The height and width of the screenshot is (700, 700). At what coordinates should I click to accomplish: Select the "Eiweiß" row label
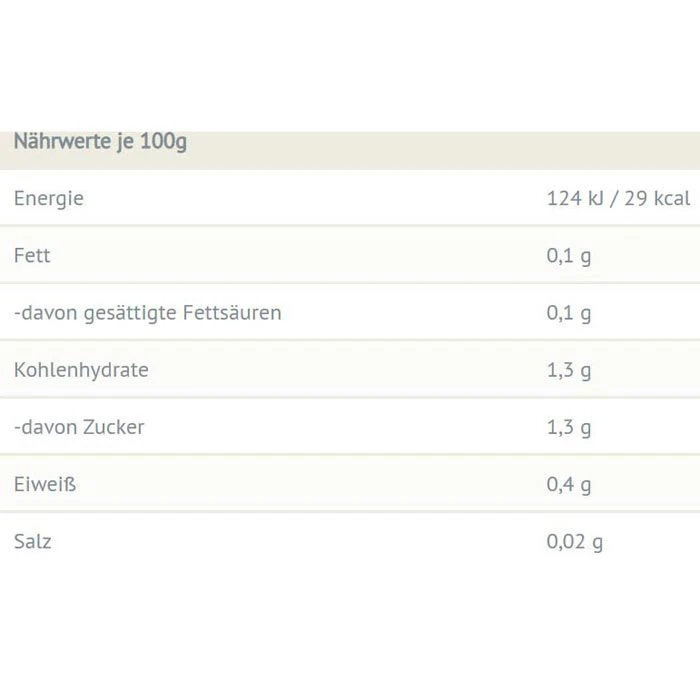[45, 485]
